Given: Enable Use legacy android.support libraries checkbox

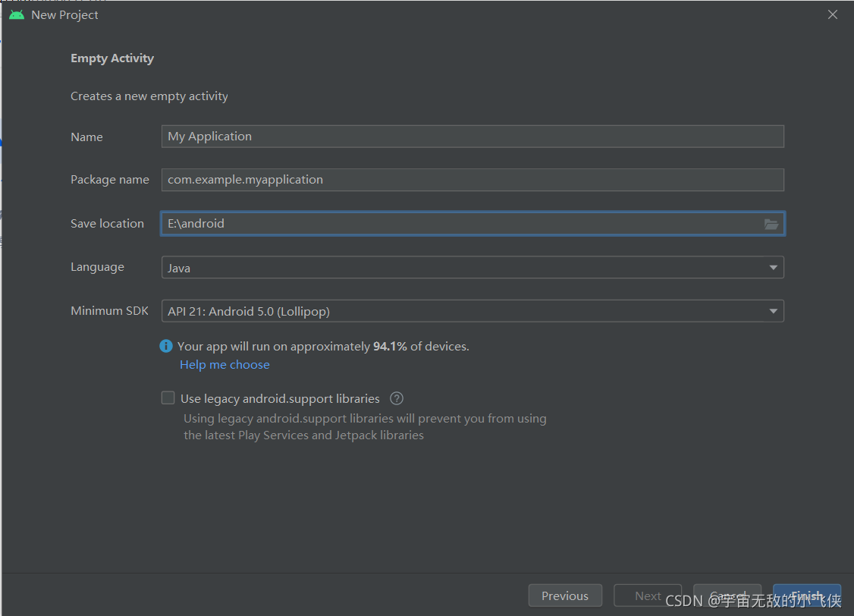Looking at the screenshot, I should 168,398.
